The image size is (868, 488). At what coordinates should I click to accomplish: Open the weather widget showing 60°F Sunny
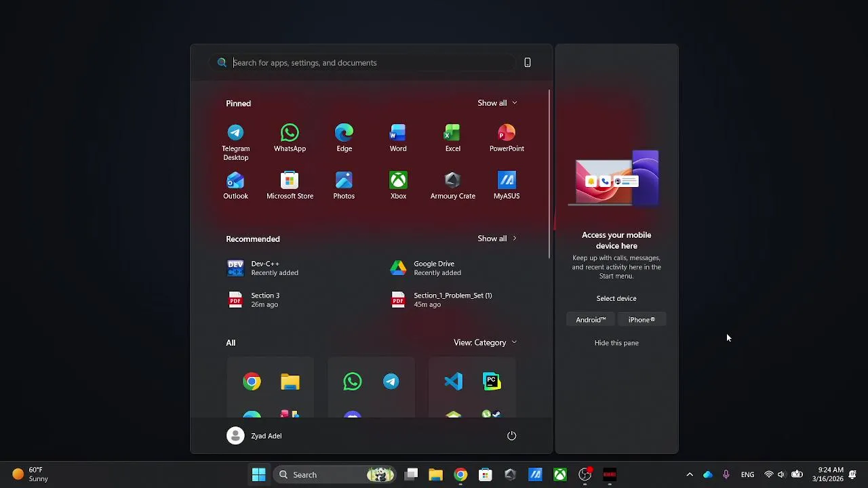tap(31, 474)
